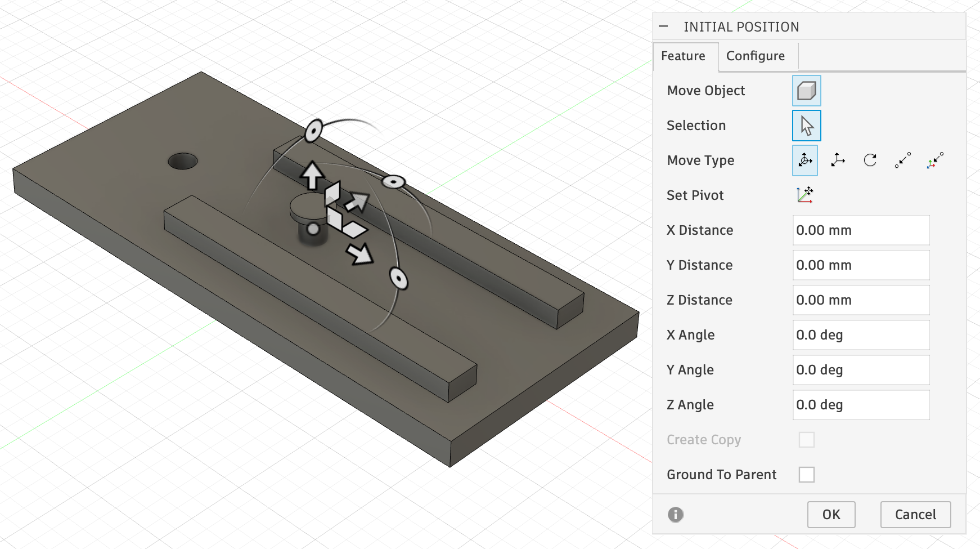Click the lower-right arrow manipulator
This screenshot has height=549, width=980.
click(x=359, y=254)
